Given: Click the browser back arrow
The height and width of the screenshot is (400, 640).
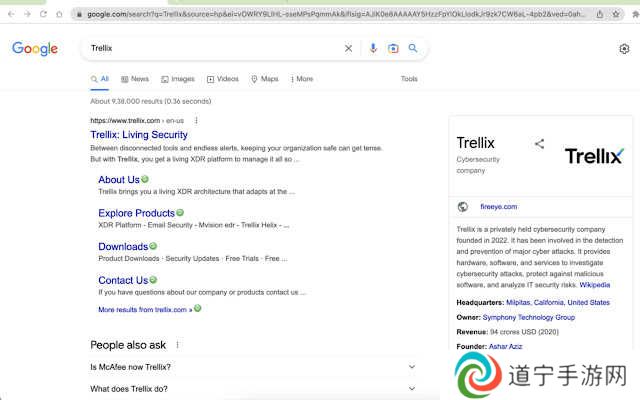Looking at the screenshot, I should pyautogui.click(x=11, y=14).
